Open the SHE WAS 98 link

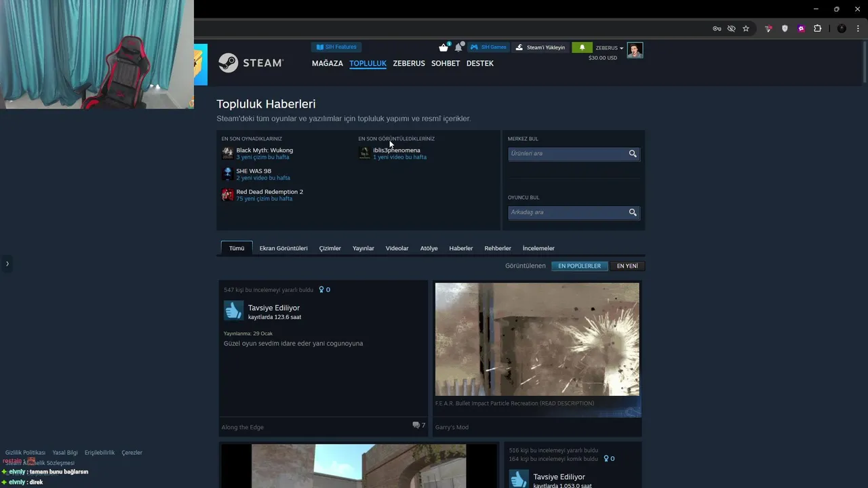pos(254,171)
